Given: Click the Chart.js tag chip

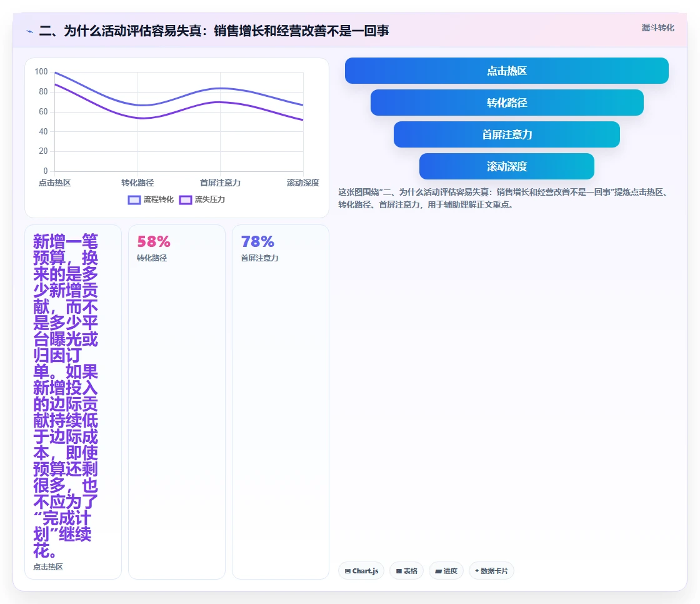Looking at the screenshot, I should pyautogui.click(x=361, y=571).
